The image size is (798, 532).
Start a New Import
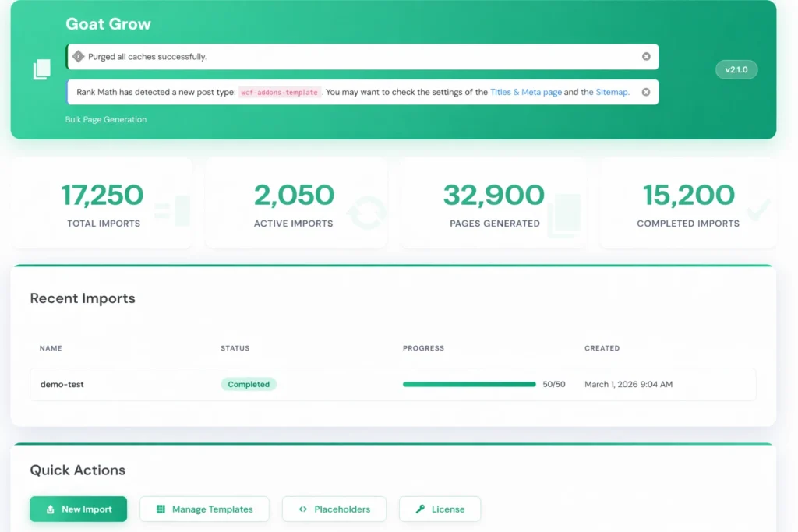click(x=79, y=509)
